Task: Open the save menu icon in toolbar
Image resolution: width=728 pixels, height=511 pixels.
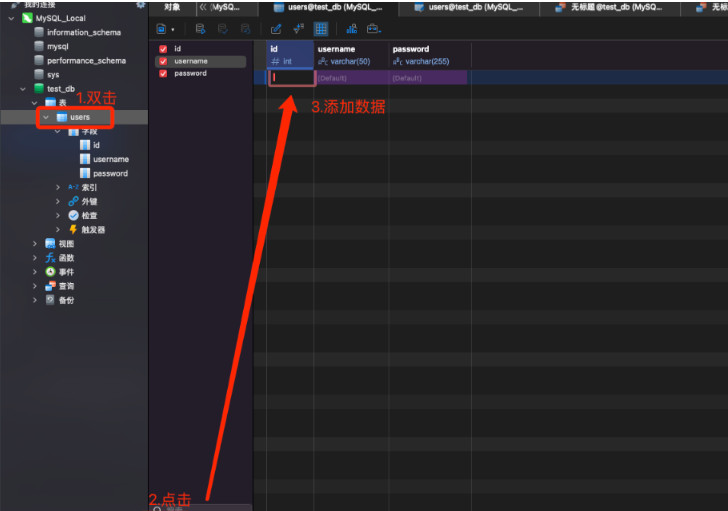Action: click(x=161, y=29)
